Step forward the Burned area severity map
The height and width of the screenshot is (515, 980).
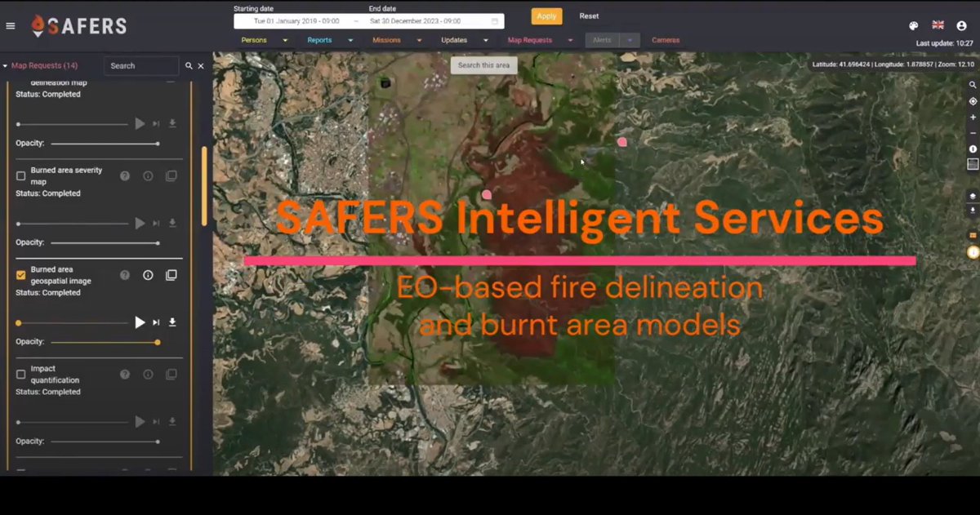[156, 223]
